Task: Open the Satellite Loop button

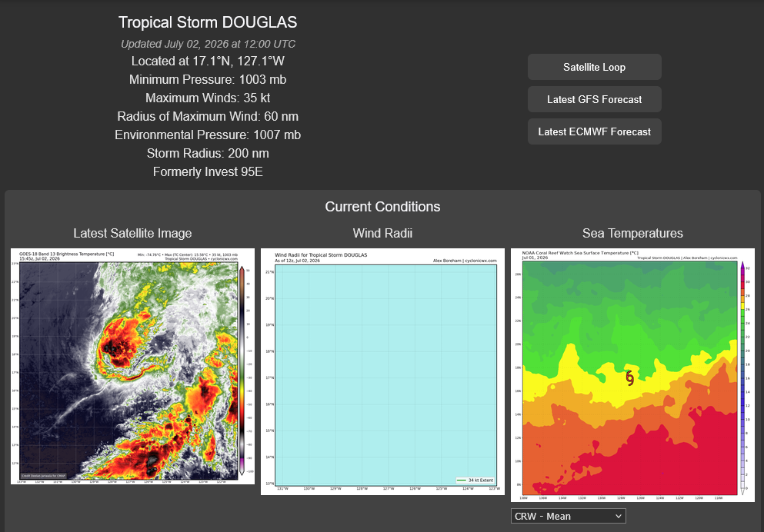Action: click(595, 67)
